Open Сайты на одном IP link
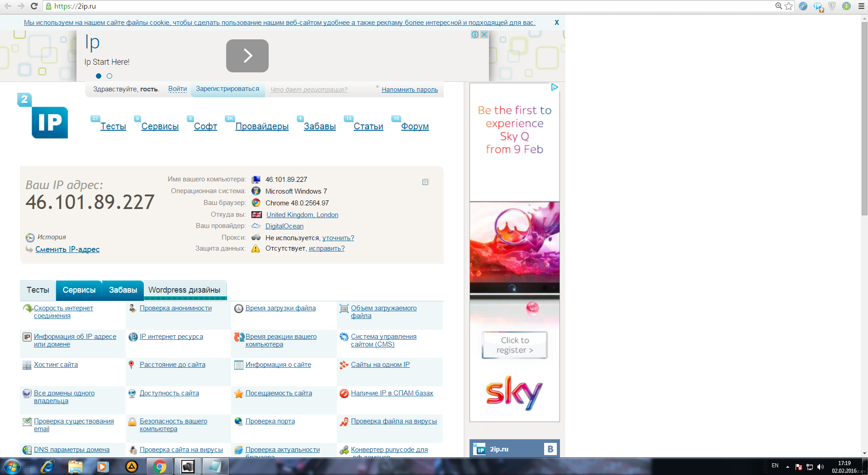Screen dimensions: 868x475 [380, 365]
